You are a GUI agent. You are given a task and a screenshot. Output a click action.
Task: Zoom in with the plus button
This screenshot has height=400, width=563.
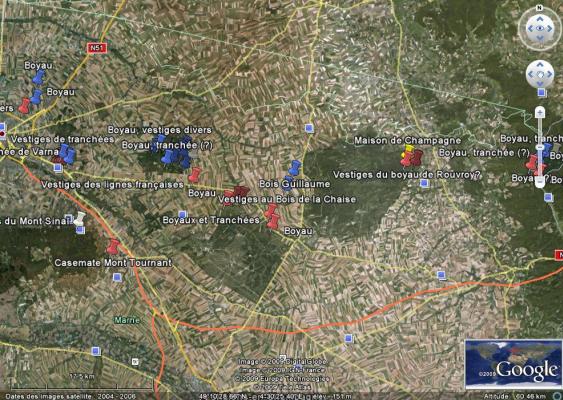coord(540,112)
